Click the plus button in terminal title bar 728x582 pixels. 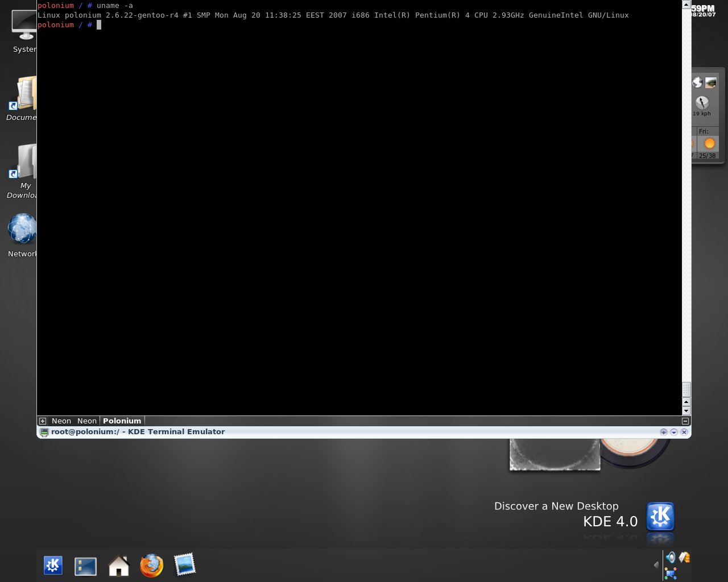point(664,432)
